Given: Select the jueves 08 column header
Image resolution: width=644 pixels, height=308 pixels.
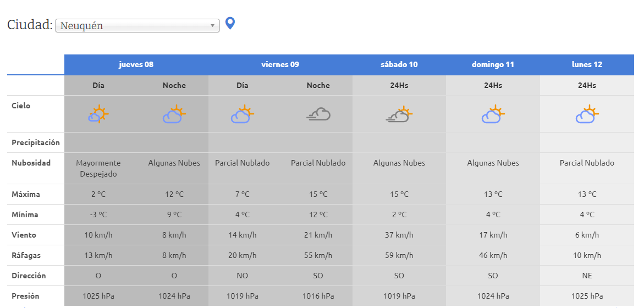Looking at the screenshot, I should 136,64.
